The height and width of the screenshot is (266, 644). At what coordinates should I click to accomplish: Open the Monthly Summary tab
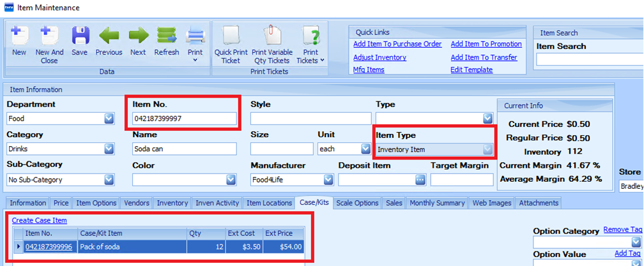(x=438, y=203)
